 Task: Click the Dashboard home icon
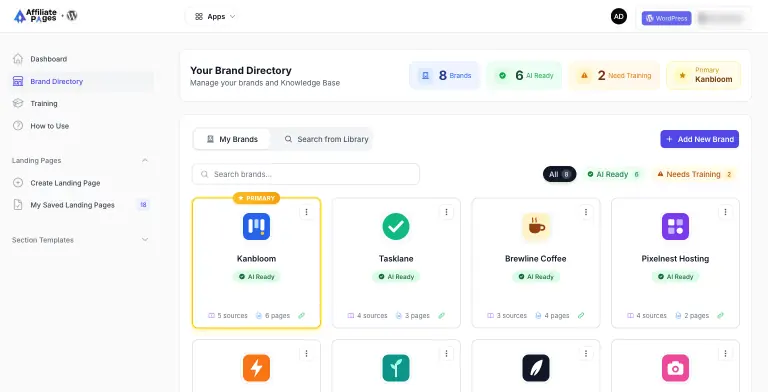point(18,59)
